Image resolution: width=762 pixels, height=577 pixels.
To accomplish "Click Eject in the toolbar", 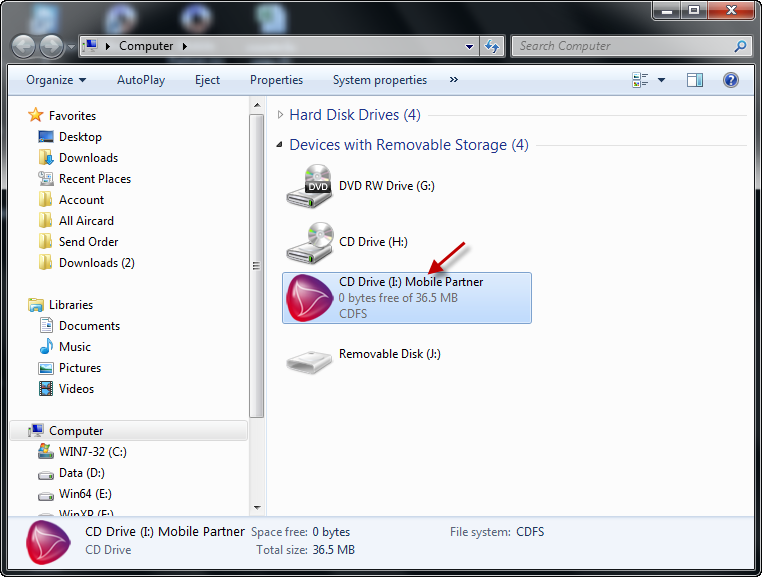I will point(208,80).
